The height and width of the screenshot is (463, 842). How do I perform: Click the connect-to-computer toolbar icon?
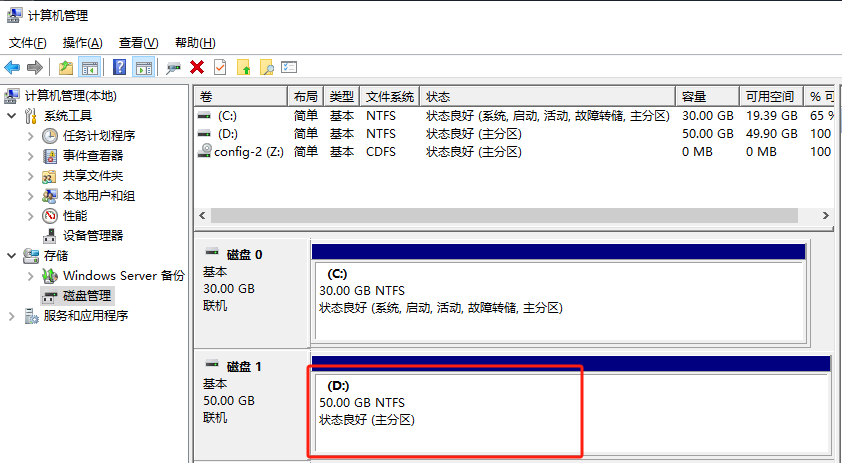(174, 67)
